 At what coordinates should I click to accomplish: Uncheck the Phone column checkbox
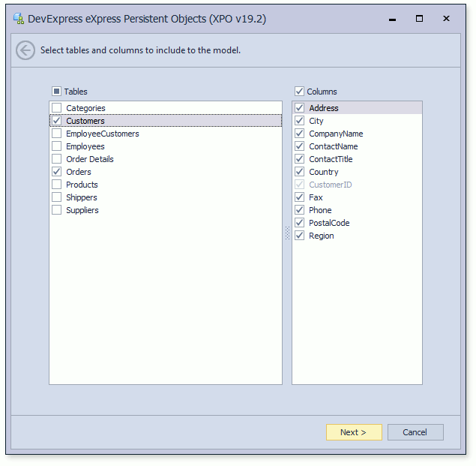(299, 210)
